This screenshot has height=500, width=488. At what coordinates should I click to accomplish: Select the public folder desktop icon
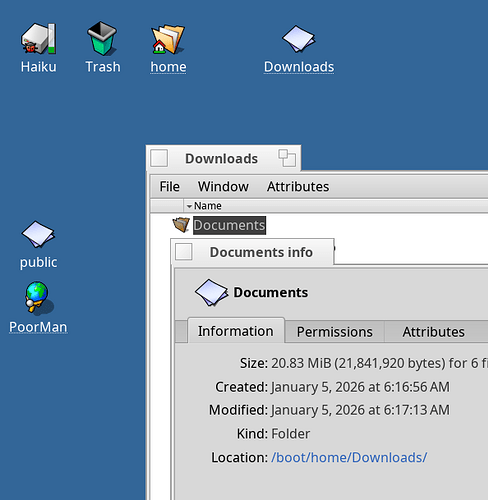pyautogui.click(x=38, y=234)
